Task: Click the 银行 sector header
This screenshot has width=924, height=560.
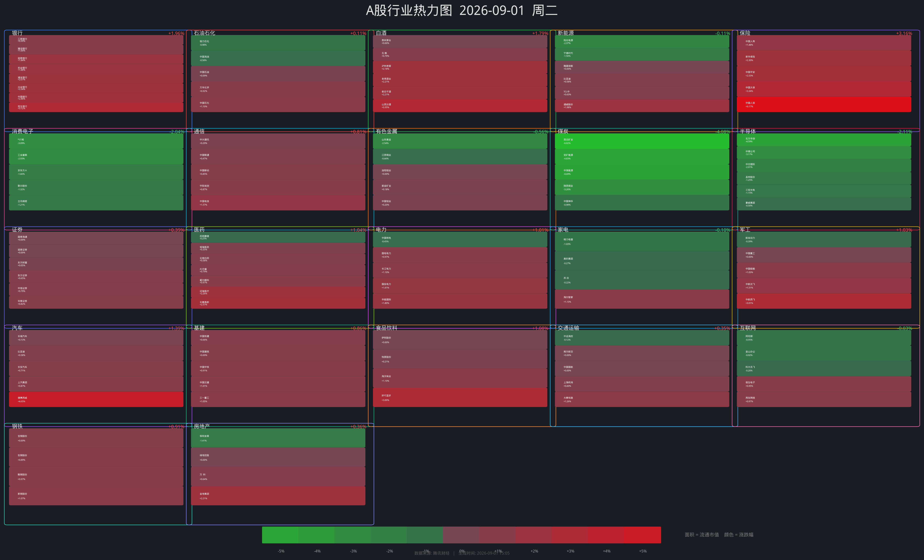Action: 17,33
